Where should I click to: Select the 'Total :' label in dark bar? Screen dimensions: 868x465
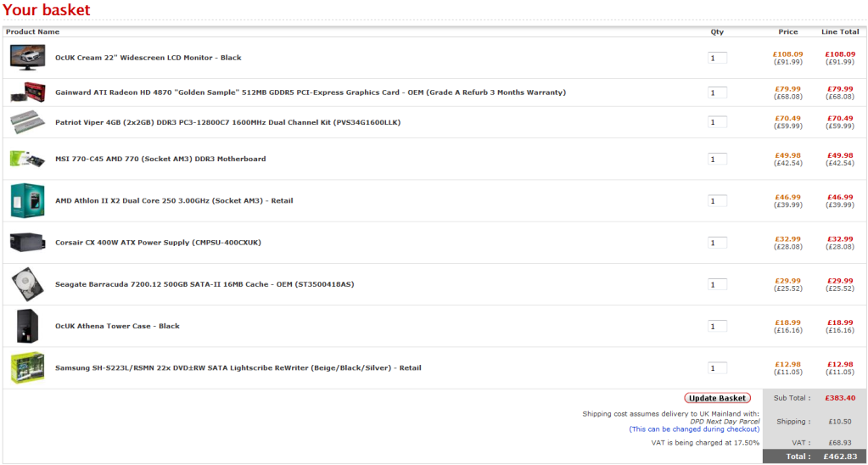[798, 457]
